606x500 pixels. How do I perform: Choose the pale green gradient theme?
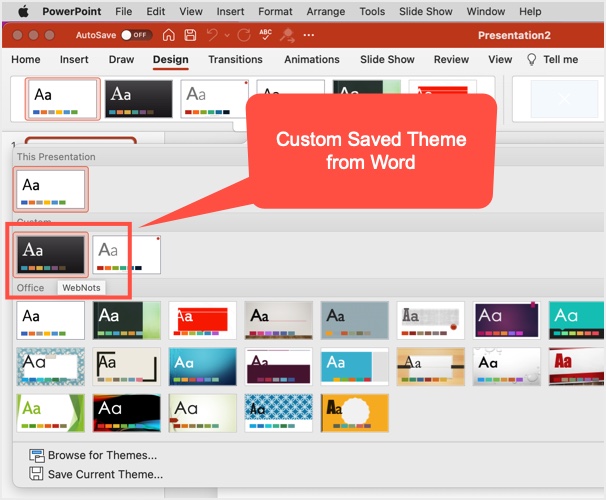click(x=203, y=413)
